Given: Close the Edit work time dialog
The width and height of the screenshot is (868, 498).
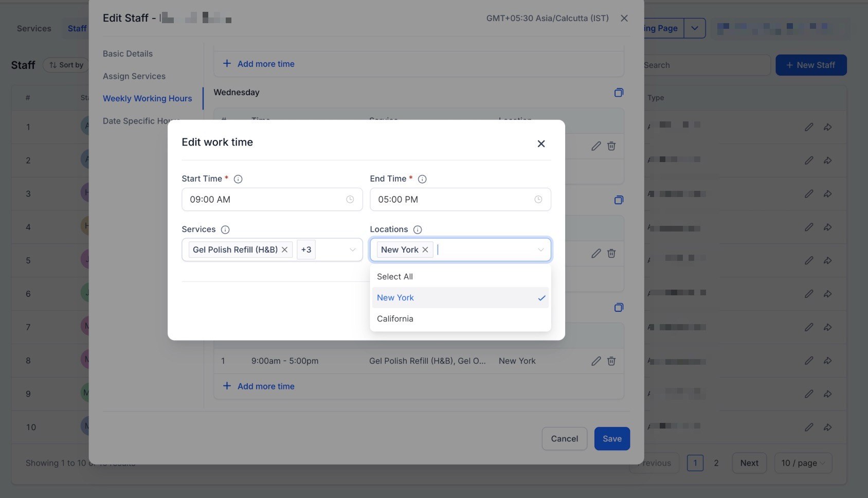Looking at the screenshot, I should point(541,144).
